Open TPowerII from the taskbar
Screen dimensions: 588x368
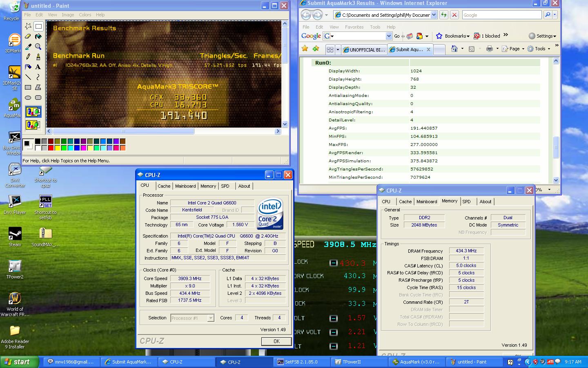point(360,362)
